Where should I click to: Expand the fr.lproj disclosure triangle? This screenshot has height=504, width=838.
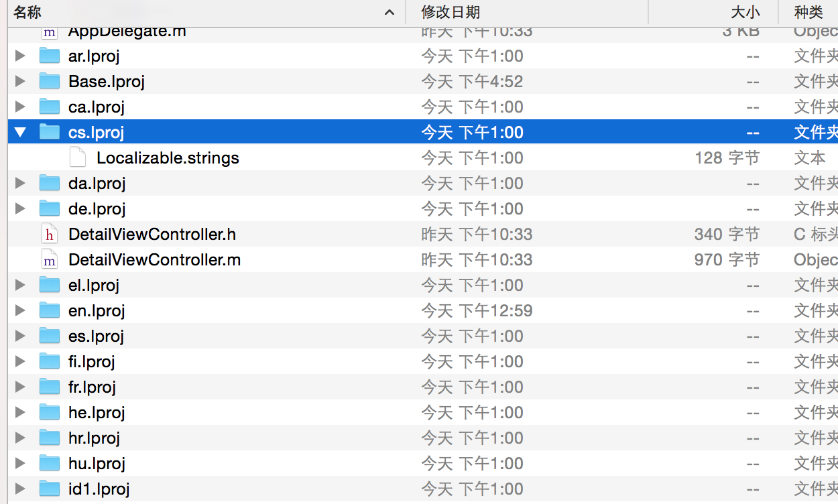(x=20, y=387)
